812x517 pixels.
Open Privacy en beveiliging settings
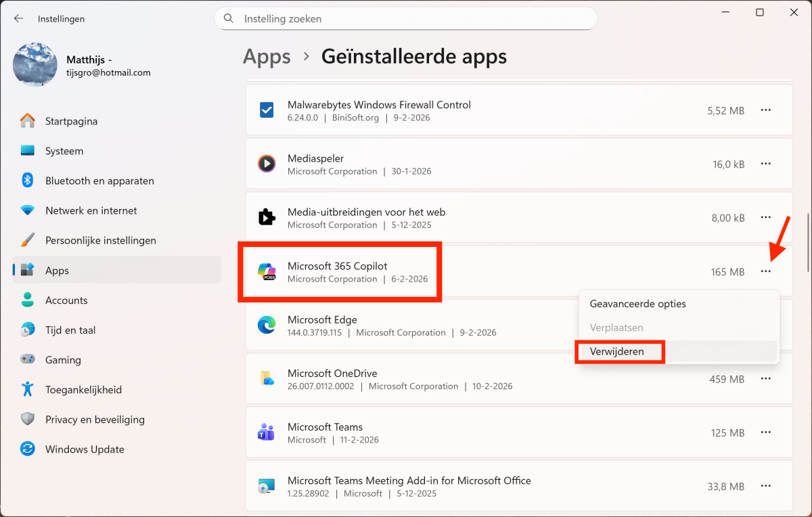coord(95,420)
